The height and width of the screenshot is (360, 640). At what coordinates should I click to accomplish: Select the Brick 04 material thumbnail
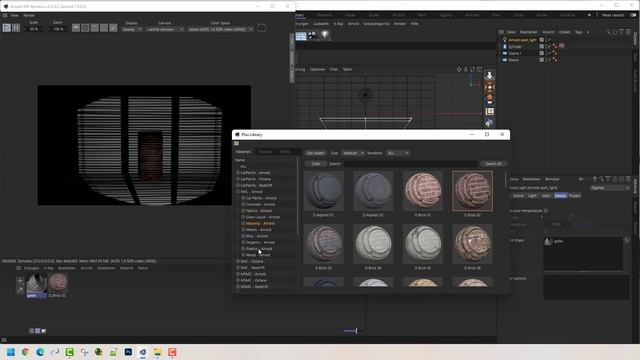373,244
